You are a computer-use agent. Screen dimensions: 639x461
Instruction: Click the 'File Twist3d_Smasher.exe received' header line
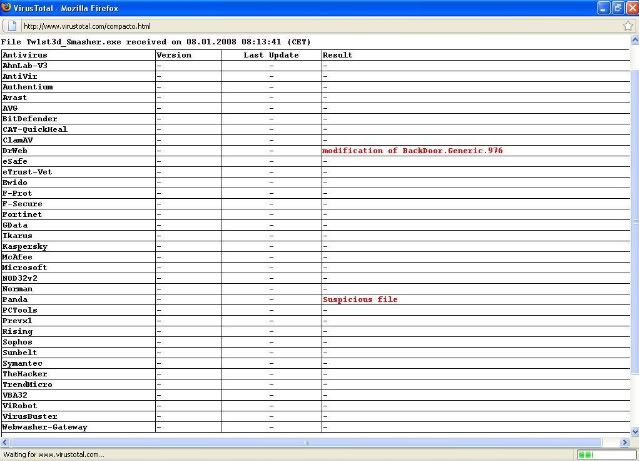click(156, 42)
